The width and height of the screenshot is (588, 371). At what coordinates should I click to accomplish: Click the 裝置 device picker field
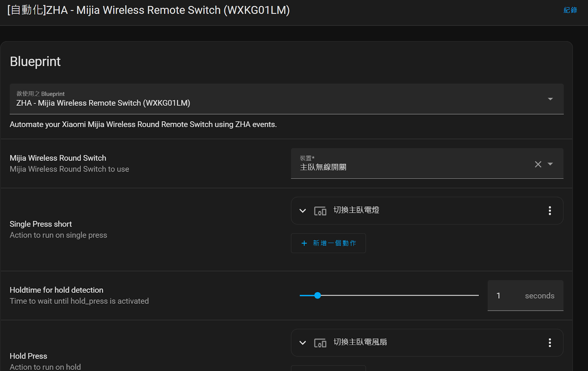click(427, 163)
